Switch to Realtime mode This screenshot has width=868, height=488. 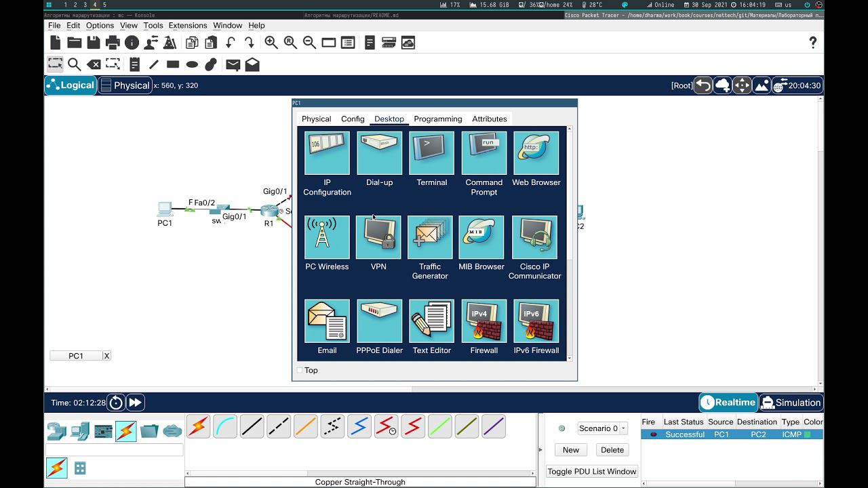coord(728,403)
